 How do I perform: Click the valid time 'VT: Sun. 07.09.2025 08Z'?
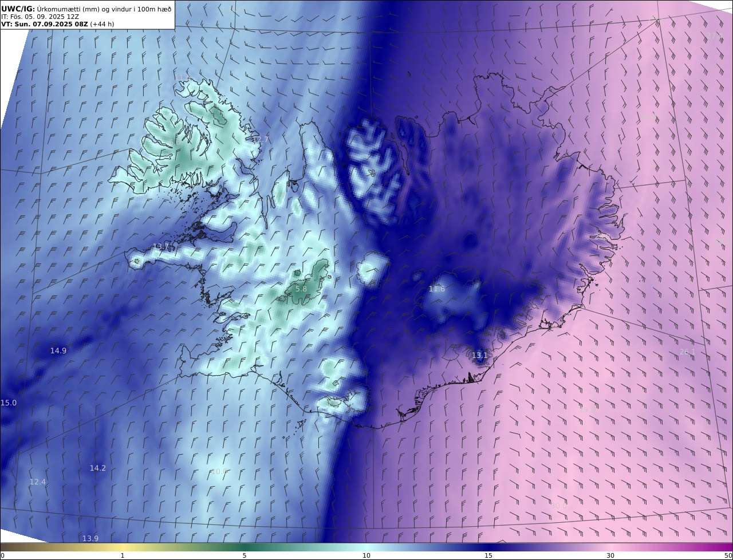(x=44, y=24)
